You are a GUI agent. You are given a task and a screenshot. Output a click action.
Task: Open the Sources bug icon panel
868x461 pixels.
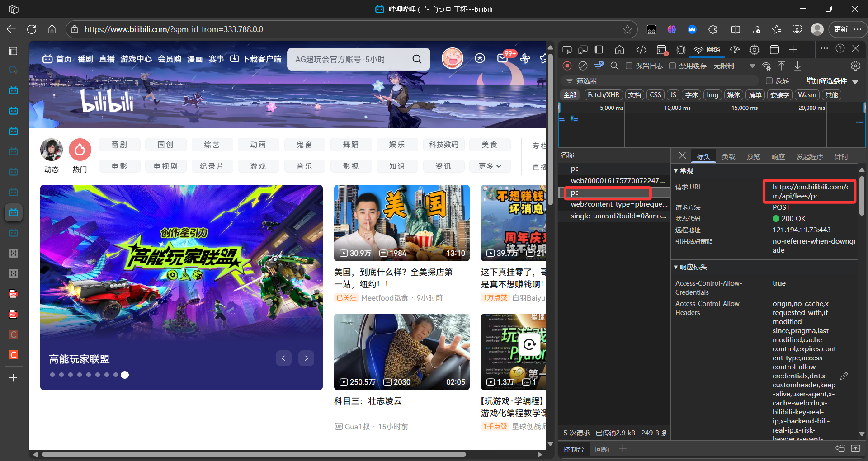click(681, 50)
